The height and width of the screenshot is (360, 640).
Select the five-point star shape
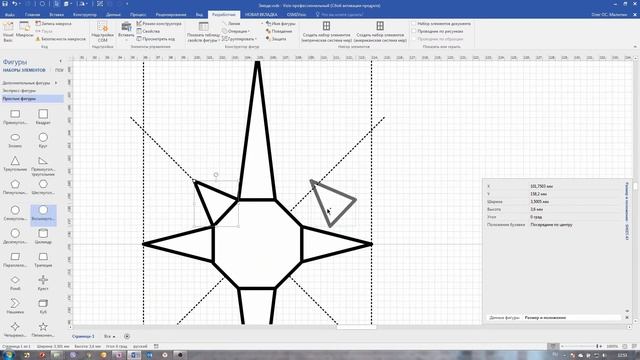tap(43, 329)
